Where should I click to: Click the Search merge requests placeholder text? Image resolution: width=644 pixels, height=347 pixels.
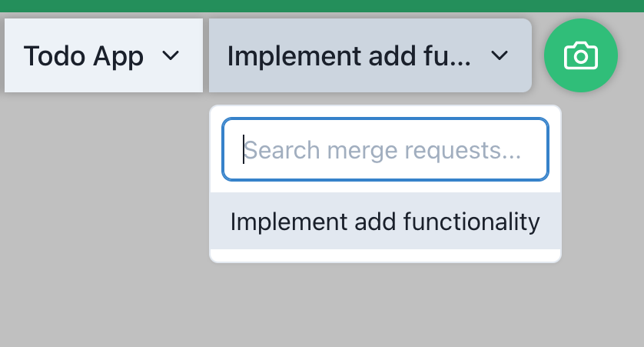click(382, 149)
